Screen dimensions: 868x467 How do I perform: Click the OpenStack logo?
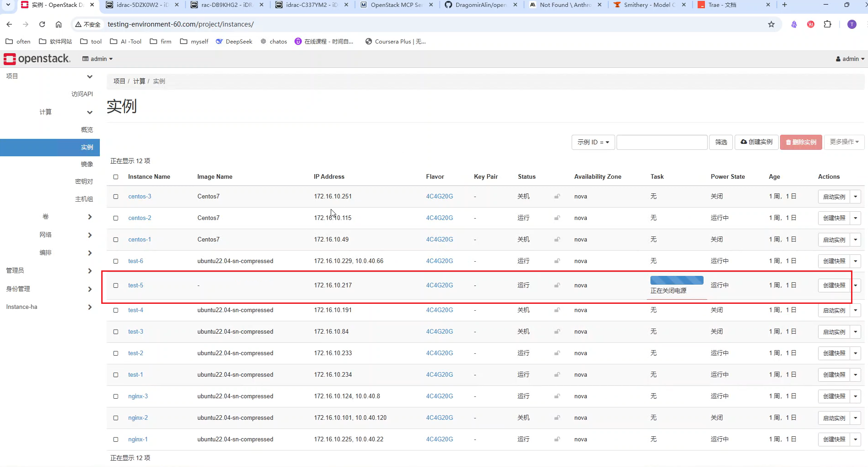click(37, 59)
